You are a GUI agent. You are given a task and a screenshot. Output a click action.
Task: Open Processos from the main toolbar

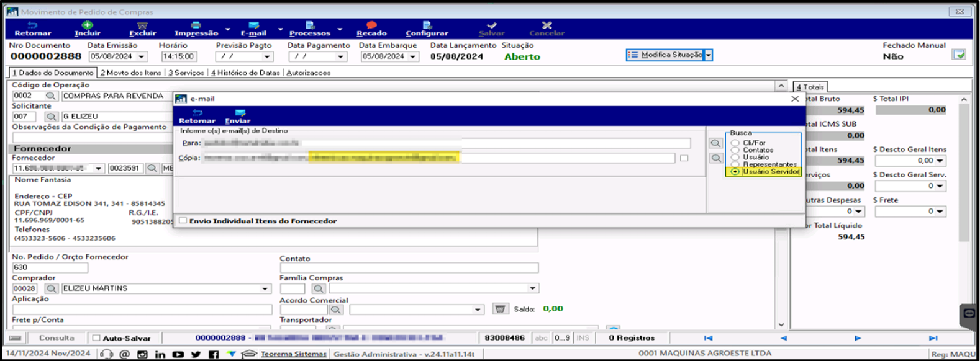pos(309,29)
